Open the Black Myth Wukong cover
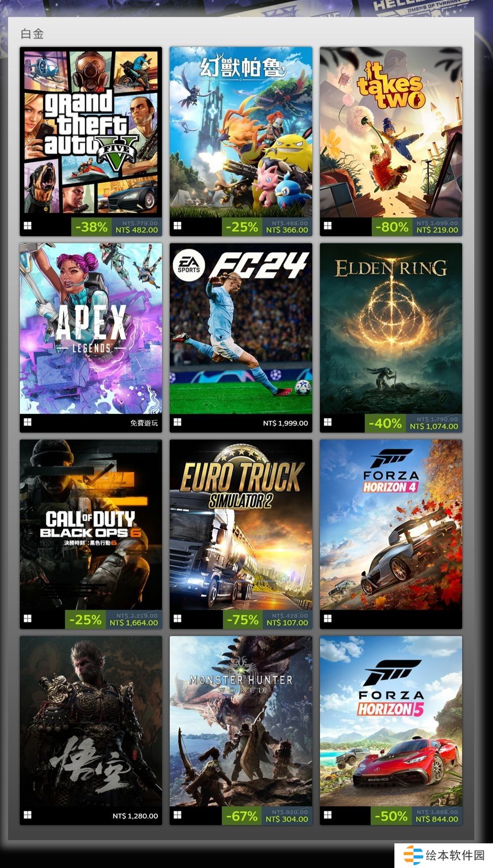The height and width of the screenshot is (868, 493). 91,721
